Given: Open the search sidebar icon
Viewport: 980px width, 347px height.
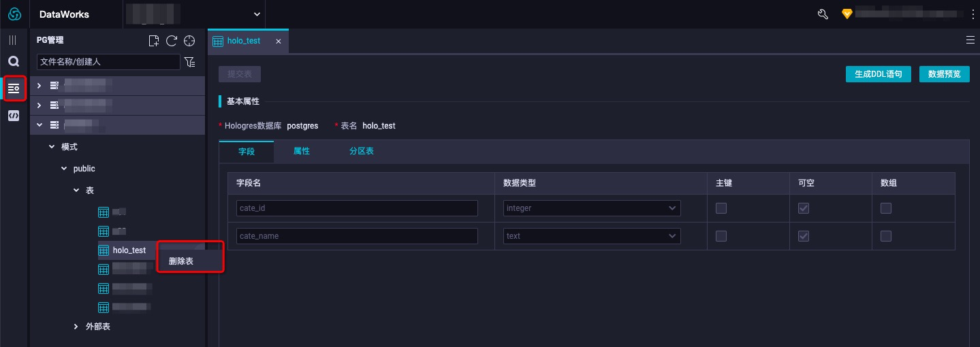Looking at the screenshot, I should click(13, 62).
